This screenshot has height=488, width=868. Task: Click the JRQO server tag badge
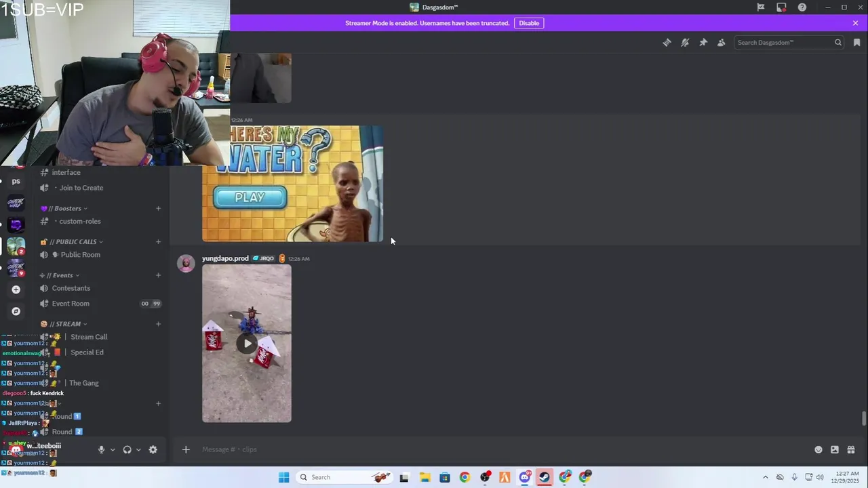[263, 258]
